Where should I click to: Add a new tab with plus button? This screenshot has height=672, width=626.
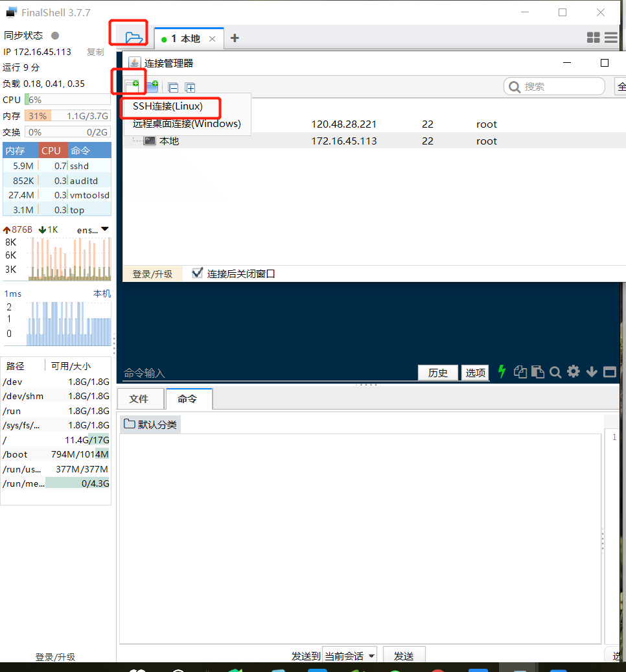pos(235,38)
